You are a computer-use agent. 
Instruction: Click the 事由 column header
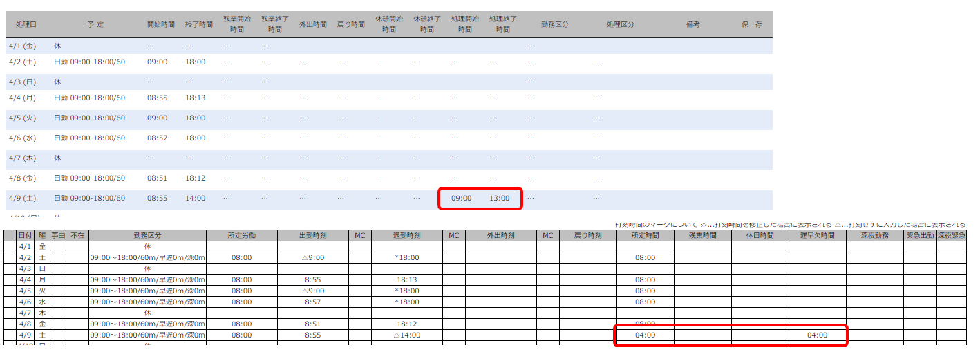[x=58, y=235]
